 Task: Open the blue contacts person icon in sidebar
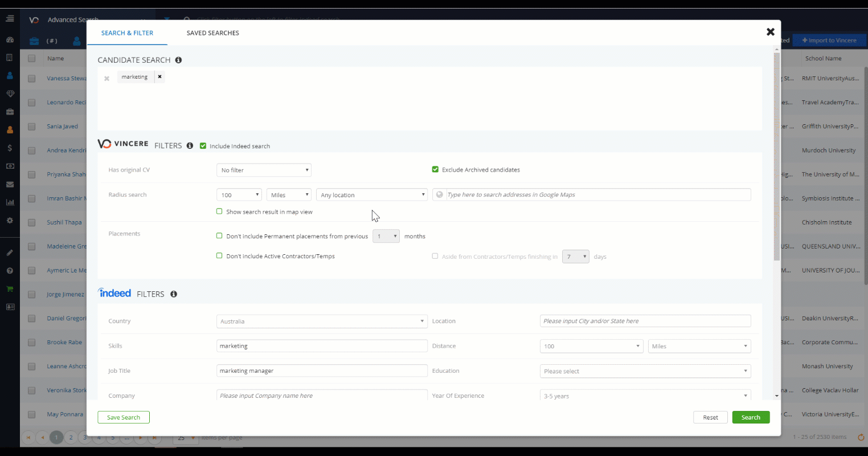tap(10, 75)
